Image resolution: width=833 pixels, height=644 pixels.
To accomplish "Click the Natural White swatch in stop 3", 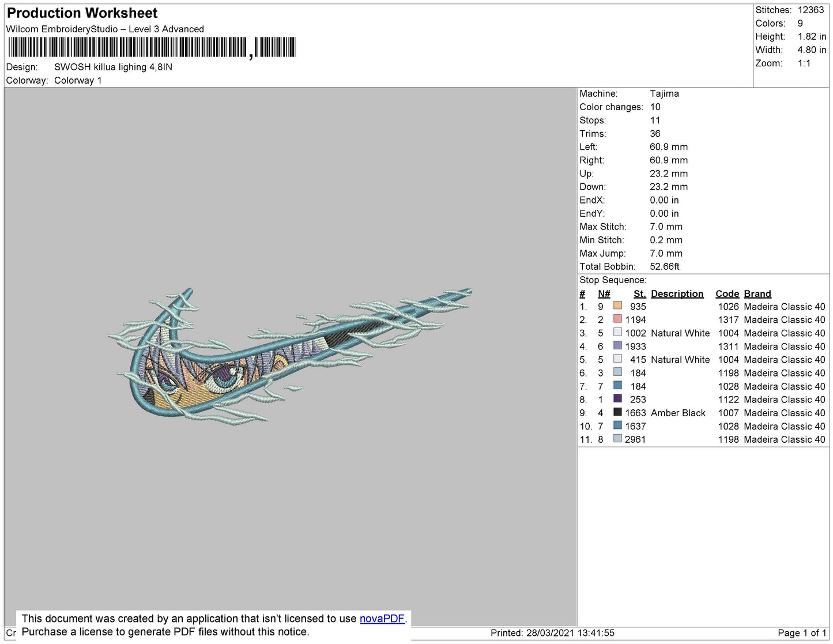I will [617, 332].
